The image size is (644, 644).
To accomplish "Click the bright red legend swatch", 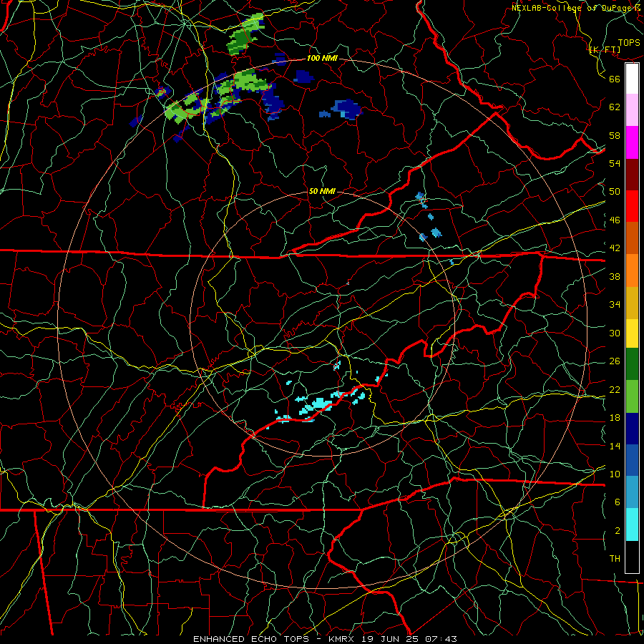I will (x=632, y=206).
